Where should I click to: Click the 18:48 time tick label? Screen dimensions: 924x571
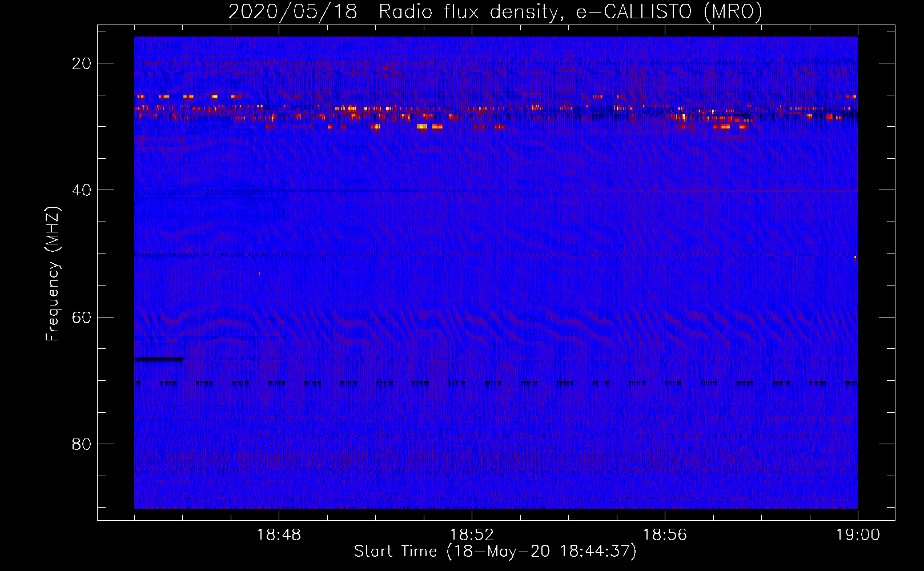[x=279, y=535]
